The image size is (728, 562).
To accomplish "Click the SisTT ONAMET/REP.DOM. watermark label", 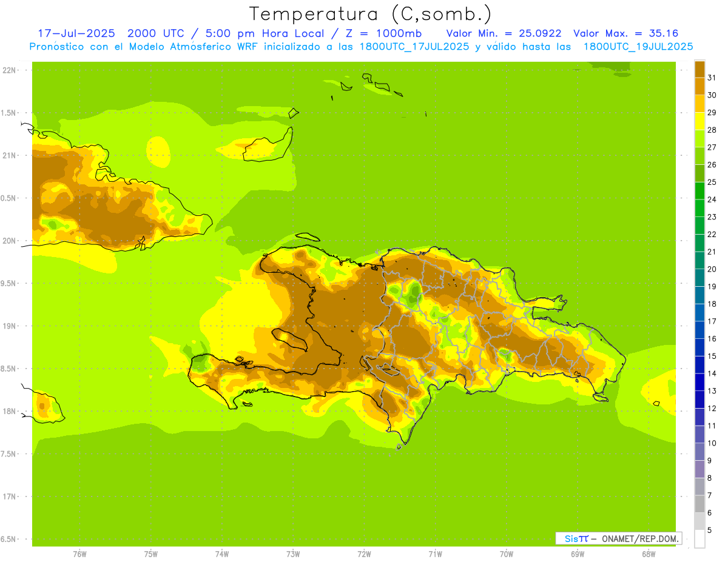I will 618,538.
